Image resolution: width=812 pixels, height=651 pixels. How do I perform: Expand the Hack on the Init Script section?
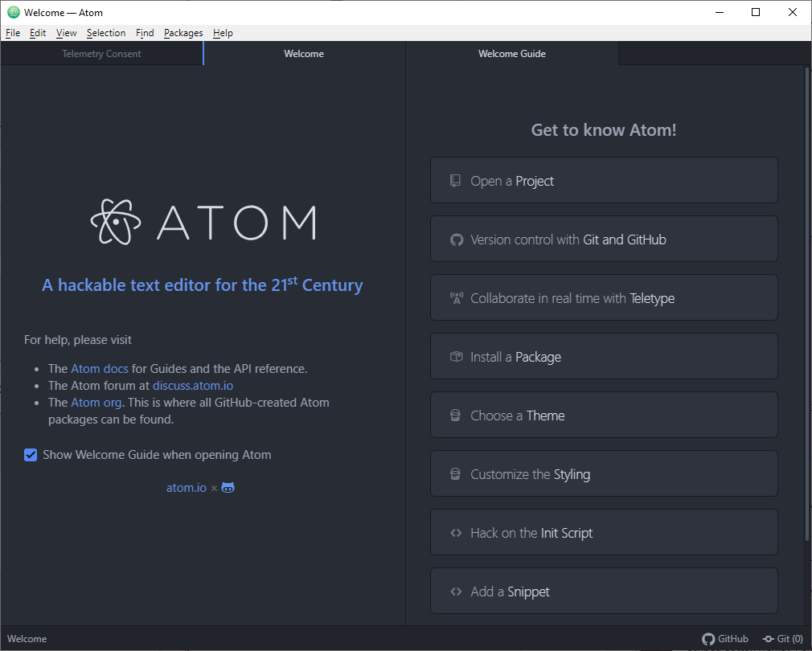604,532
